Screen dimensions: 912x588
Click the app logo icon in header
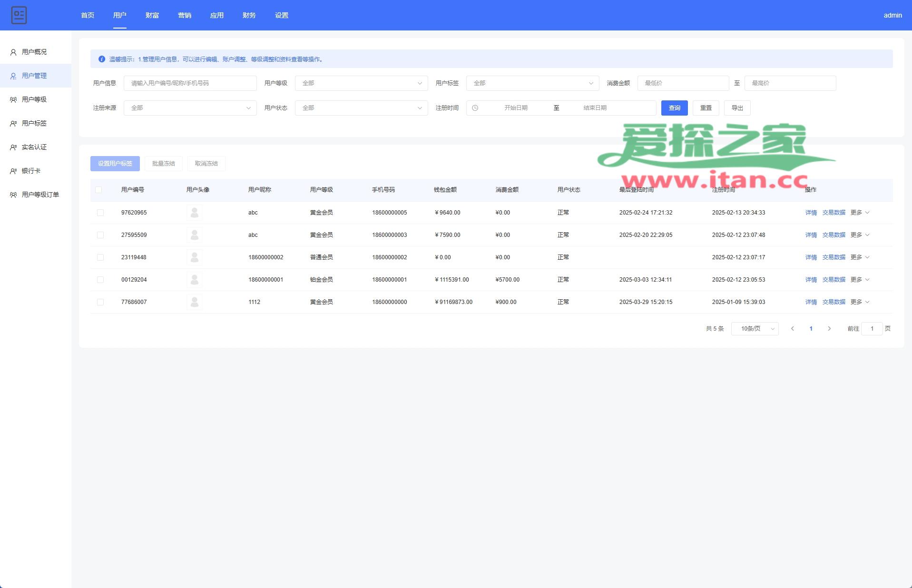click(x=19, y=15)
